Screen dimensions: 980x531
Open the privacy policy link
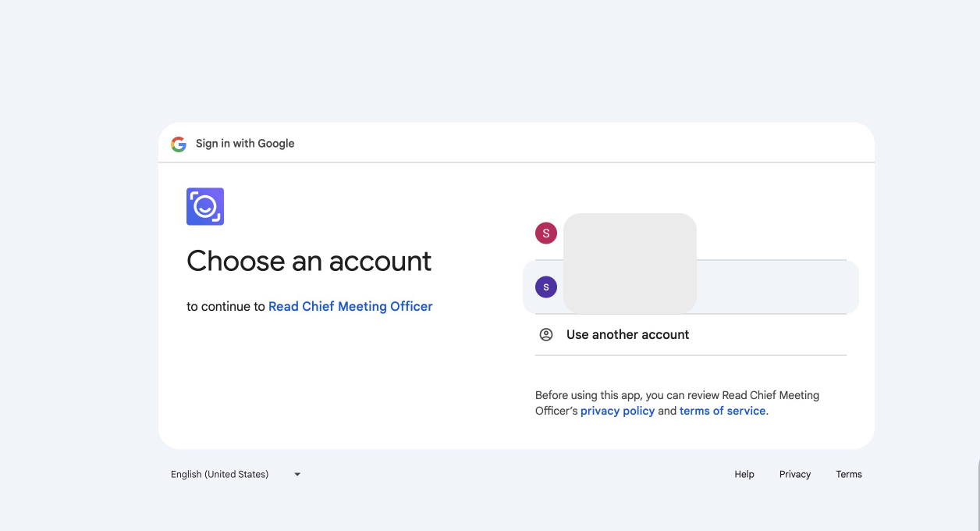[617, 411]
